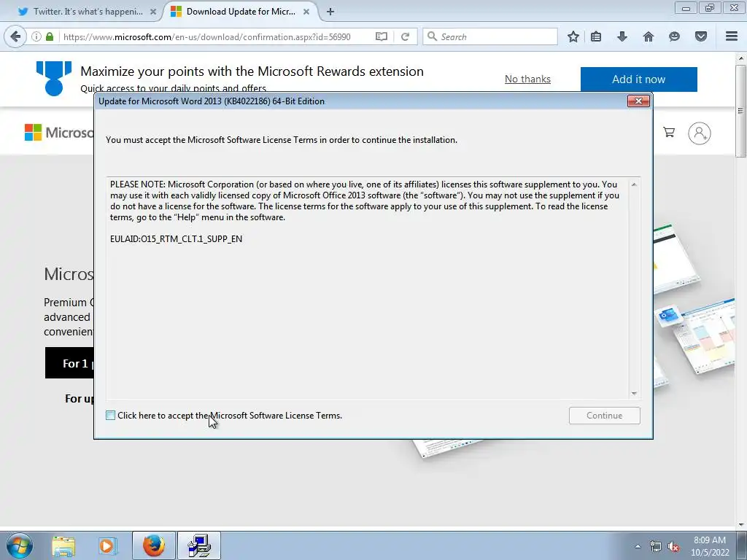Open the shopping cart icon
Screen dimensions: 747x560
[669, 133]
